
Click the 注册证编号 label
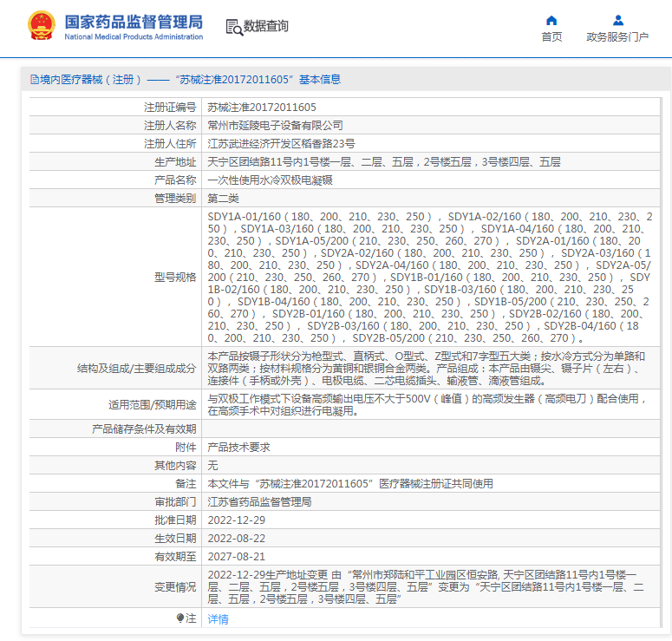click(170, 108)
